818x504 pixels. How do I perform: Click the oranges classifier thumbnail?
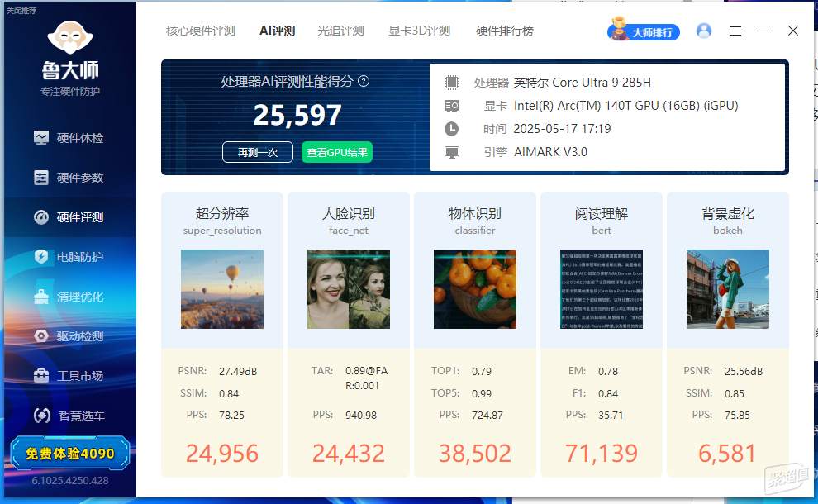[475, 289]
